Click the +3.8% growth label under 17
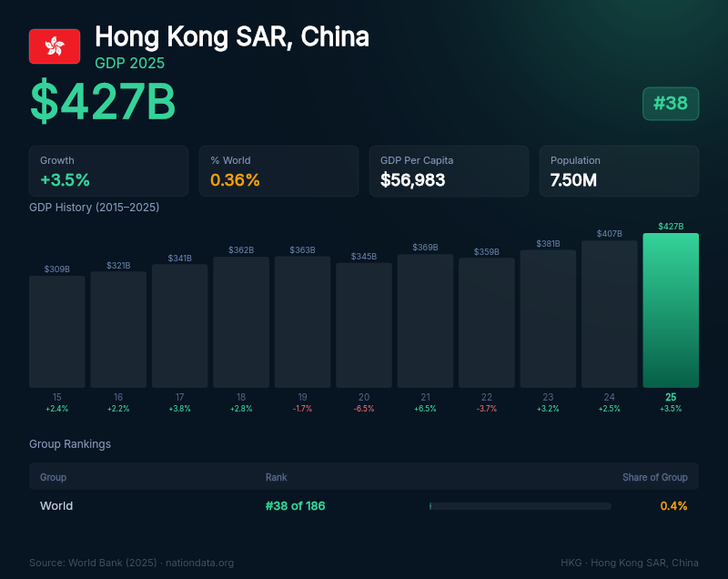The height and width of the screenshot is (579, 728). click(x=179, y=409)
